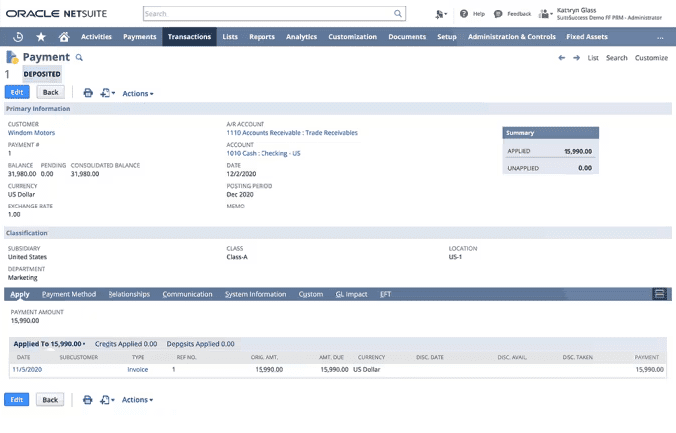The image size is (676, 433).
Task: Click the search magnifier beside Payment title
Action: pyautogui.click(x=79, y=59)
